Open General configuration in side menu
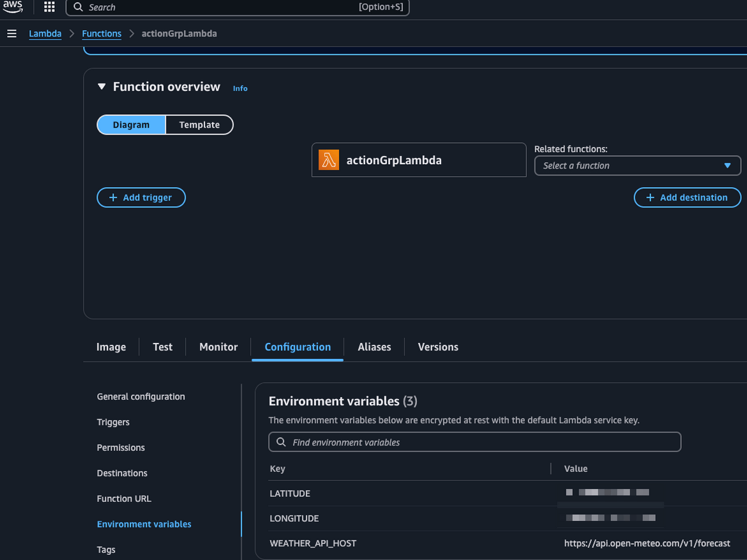 (141, 397)
